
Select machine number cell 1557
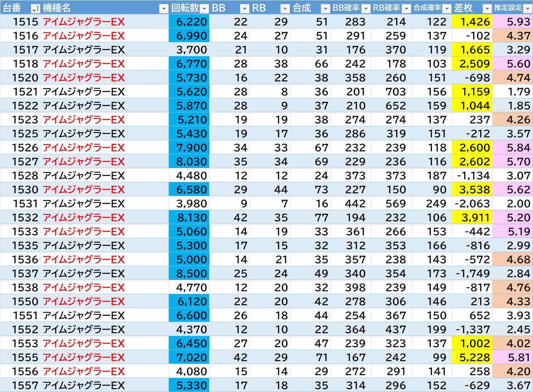click(x=20, y=385)
